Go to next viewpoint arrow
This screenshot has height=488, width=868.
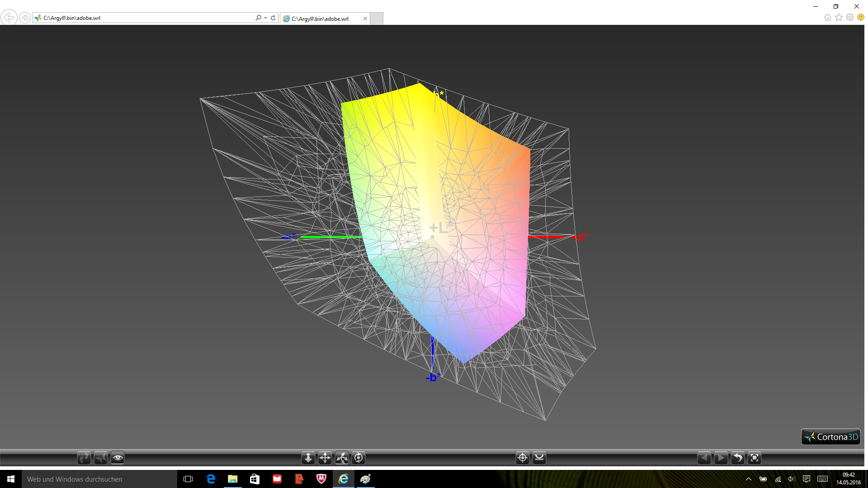tap(721, 458)
